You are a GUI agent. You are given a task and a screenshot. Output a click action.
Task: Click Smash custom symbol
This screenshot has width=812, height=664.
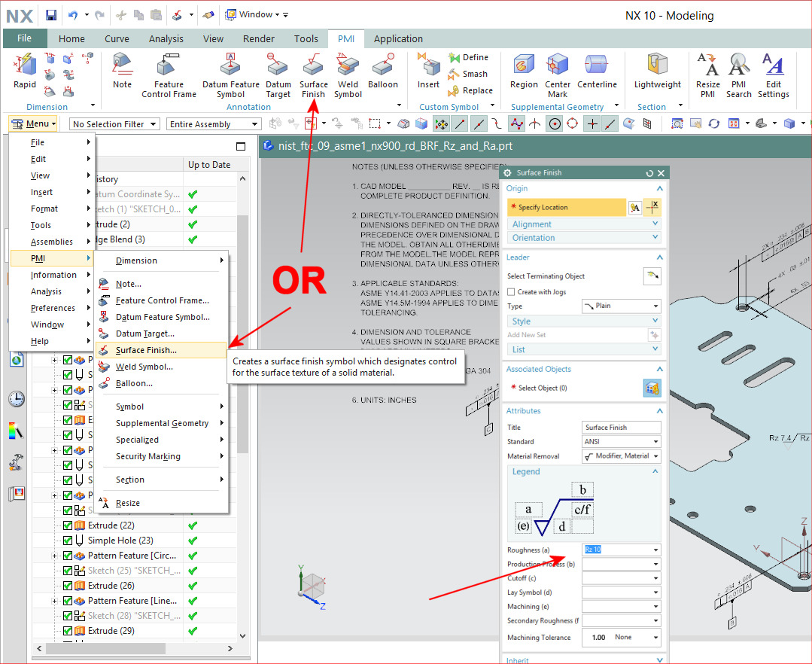coord(468,74)
